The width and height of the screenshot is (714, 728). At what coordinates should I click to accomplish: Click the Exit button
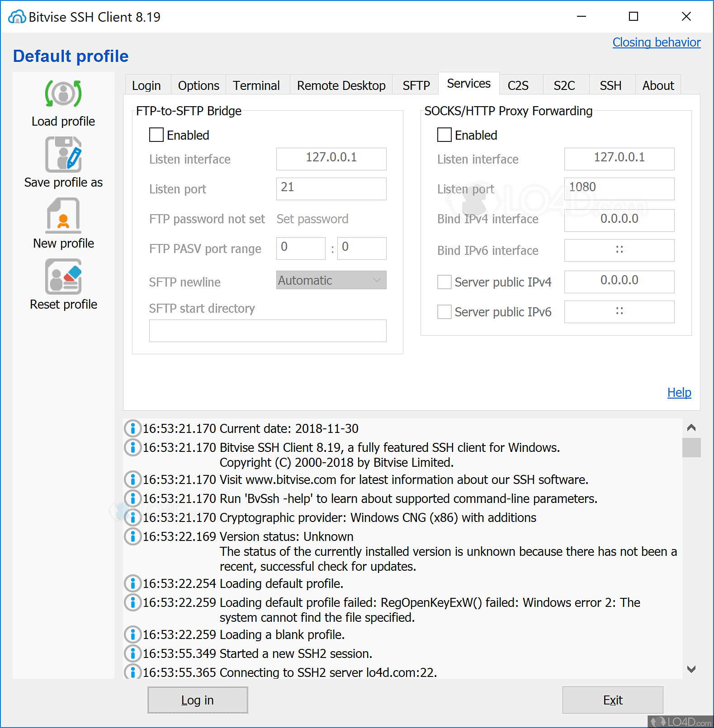click(613, 700)
